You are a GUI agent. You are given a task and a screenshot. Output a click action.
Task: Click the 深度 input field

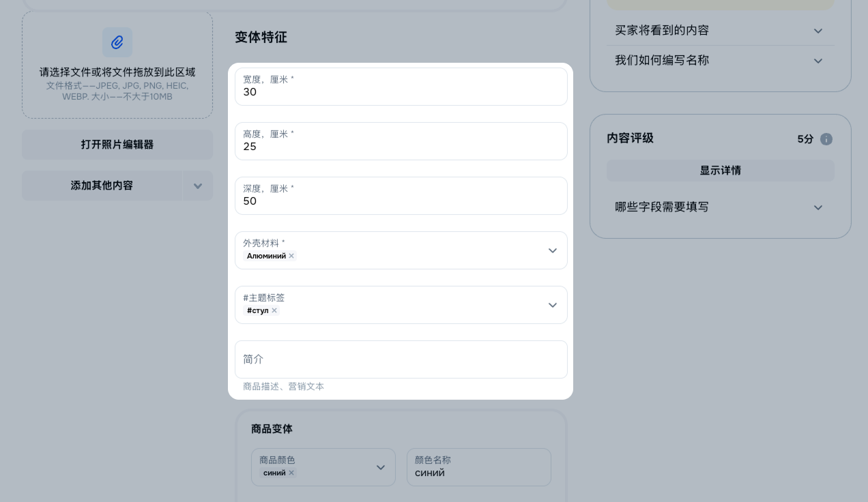401,201
